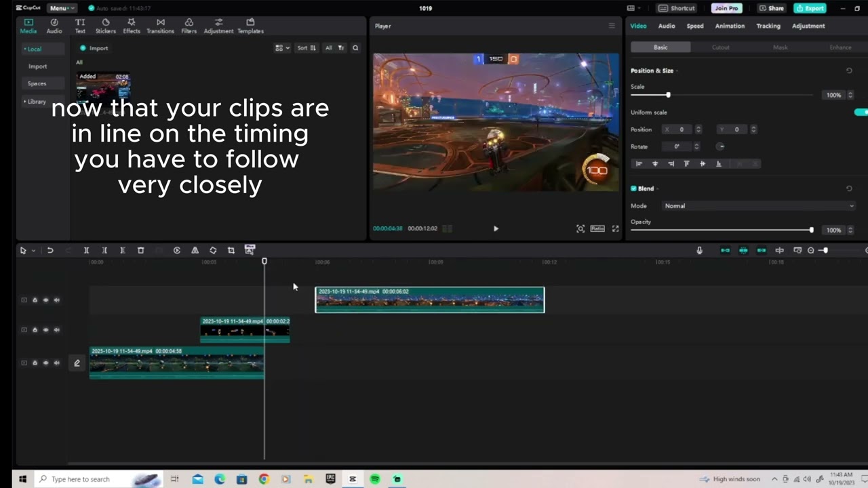Toggle the Uniform scale switch

(x=861, y=113)
